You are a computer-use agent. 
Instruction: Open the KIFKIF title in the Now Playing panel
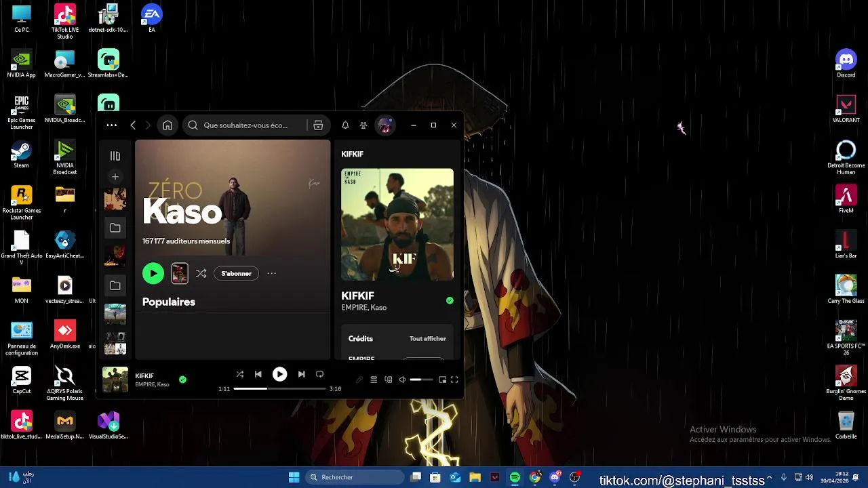(357, 296)
